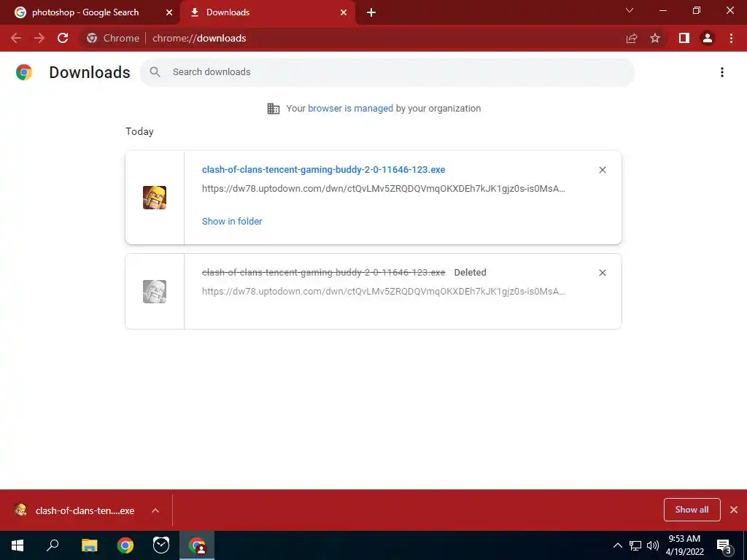Open the Windows Start menu
747x560 pixels.
18,545
